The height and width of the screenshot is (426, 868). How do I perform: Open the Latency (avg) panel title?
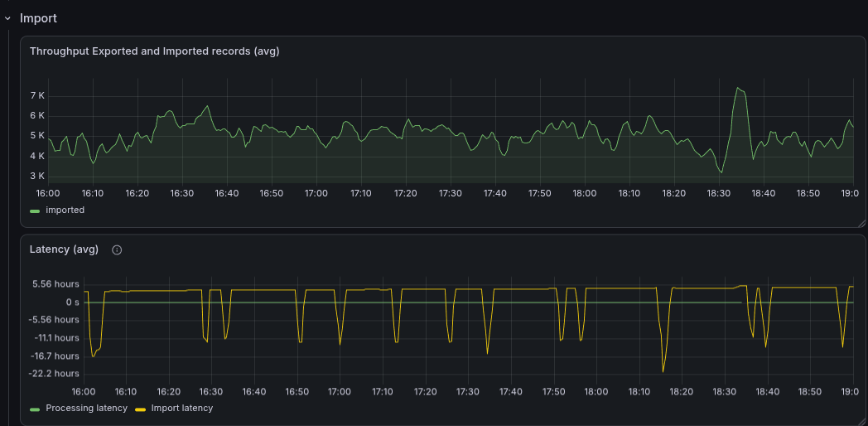[65, 249]
